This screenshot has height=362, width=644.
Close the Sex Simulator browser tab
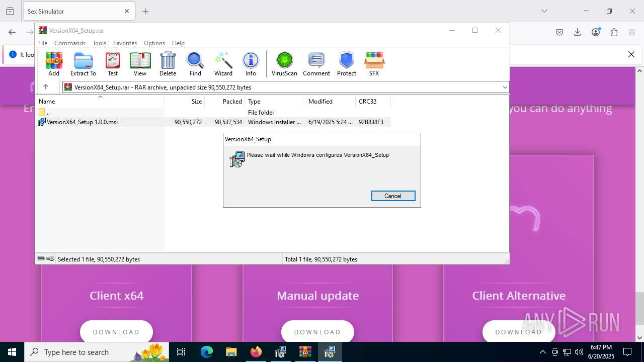point(127,11)
